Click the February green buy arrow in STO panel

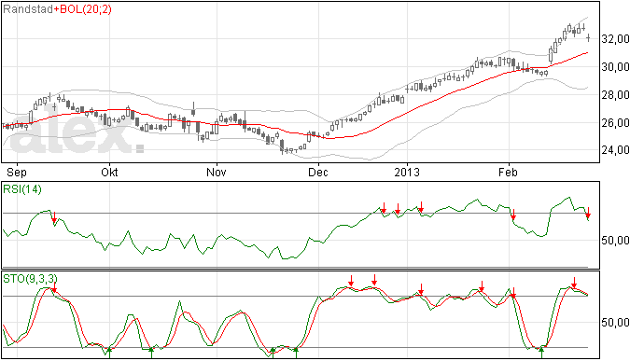point(541,353)
